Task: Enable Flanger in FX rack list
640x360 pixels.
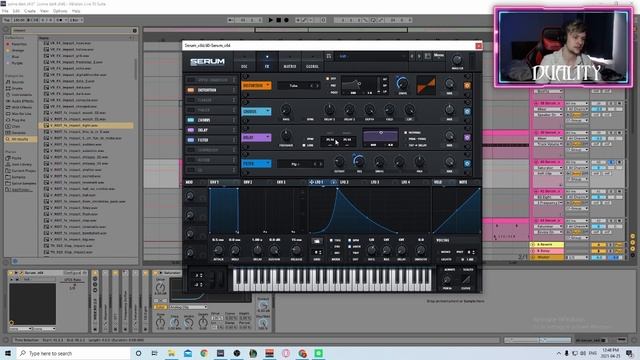Action: pyautogui.click(x=191, y=100)
